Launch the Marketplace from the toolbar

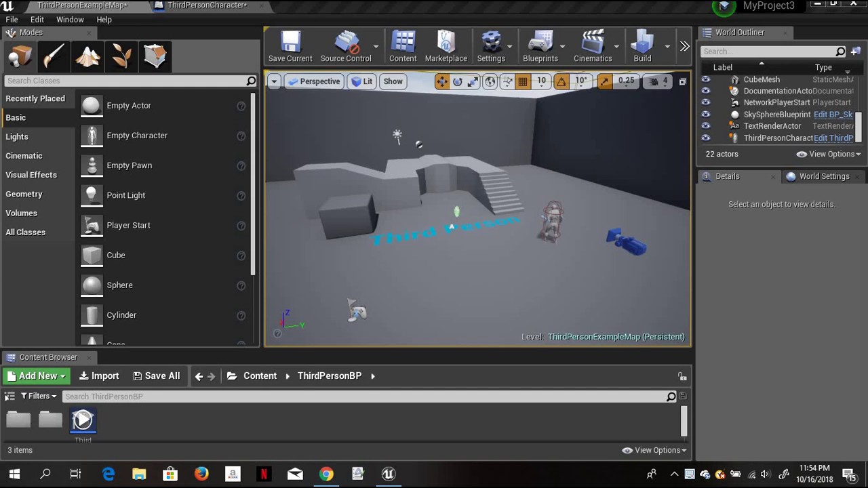(446, 47)
